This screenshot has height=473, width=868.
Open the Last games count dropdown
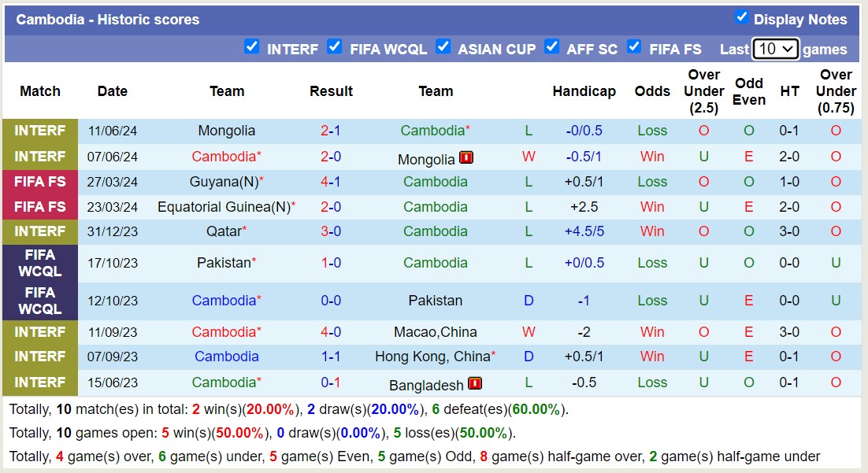coord(775,49)
